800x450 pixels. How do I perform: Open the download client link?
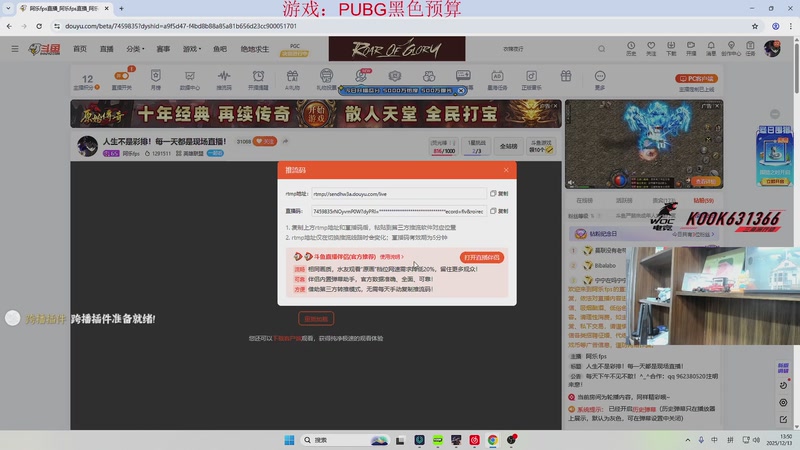287,338
